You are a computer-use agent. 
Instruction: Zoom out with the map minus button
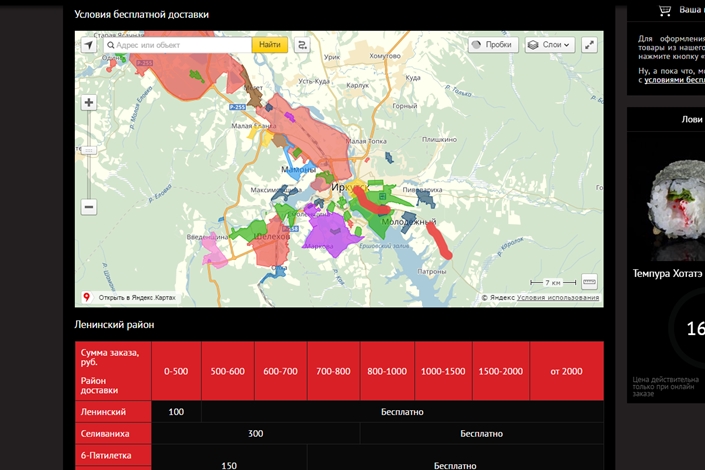click(89, 207)
